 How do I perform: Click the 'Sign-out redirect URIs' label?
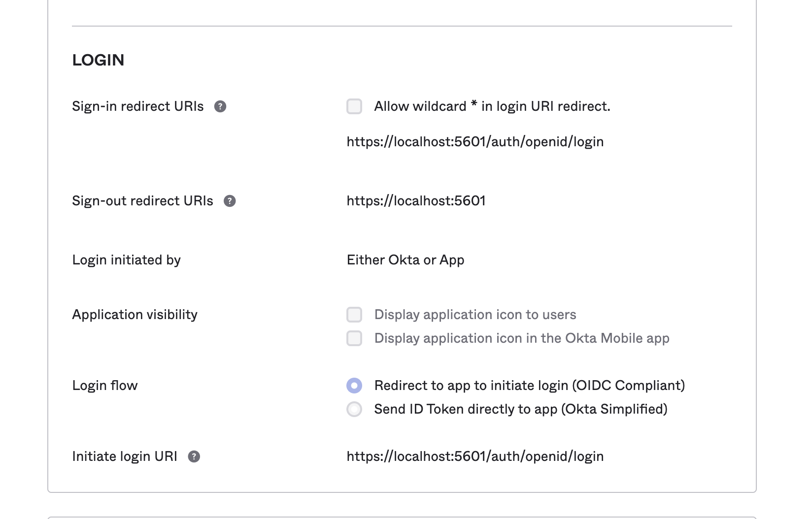[x=142, y=201]
